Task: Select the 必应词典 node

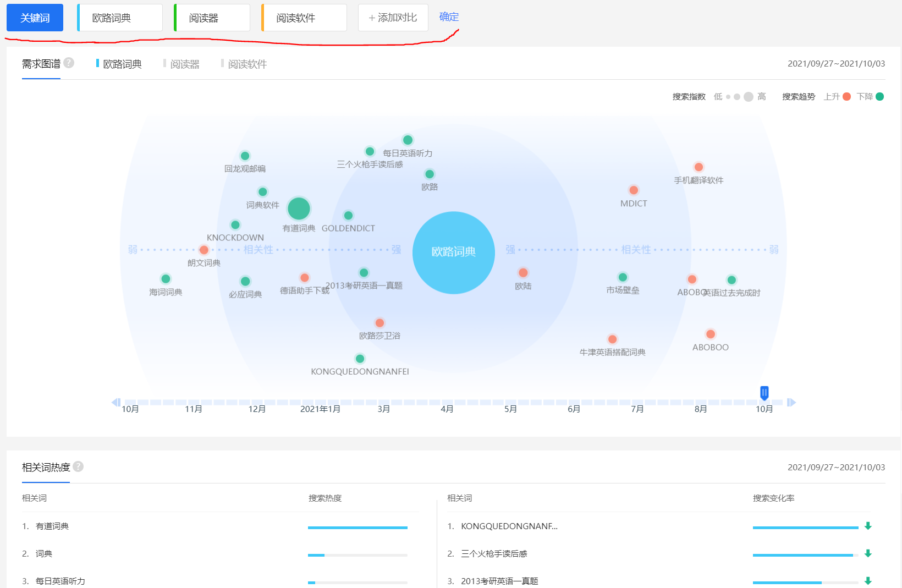Action: pyautogui.click(x=245, y=281)
